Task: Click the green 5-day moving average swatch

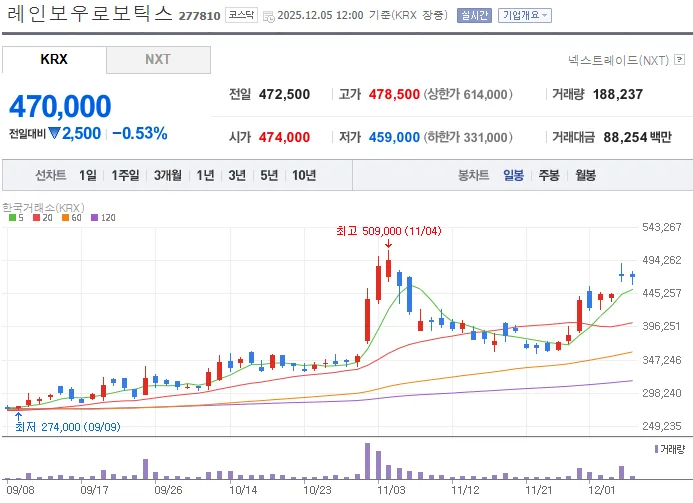Action: (12, 217)
